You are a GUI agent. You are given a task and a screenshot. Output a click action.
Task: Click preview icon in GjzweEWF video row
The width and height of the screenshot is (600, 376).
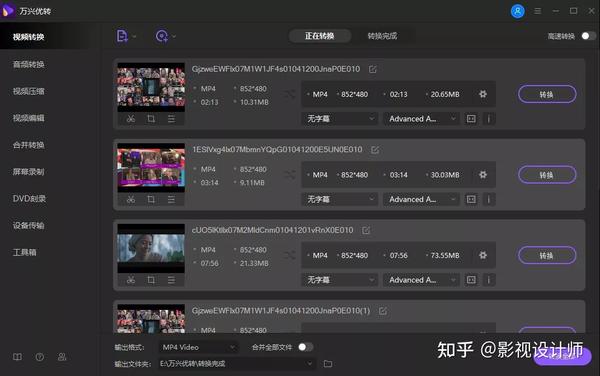471,119
